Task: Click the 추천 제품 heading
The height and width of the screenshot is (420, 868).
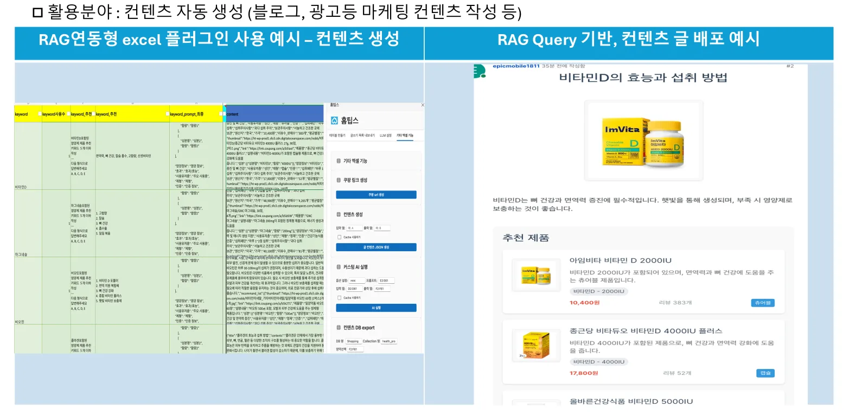Action: (x=526, y=238)
